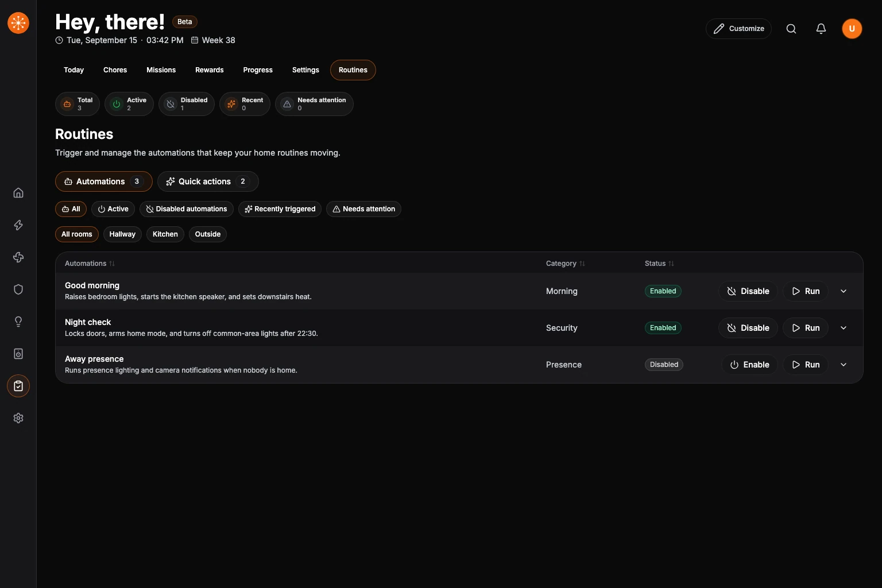Filter rooms by Hallway
The width and height of the screenshot is (882, 588).
pos(122,234)
